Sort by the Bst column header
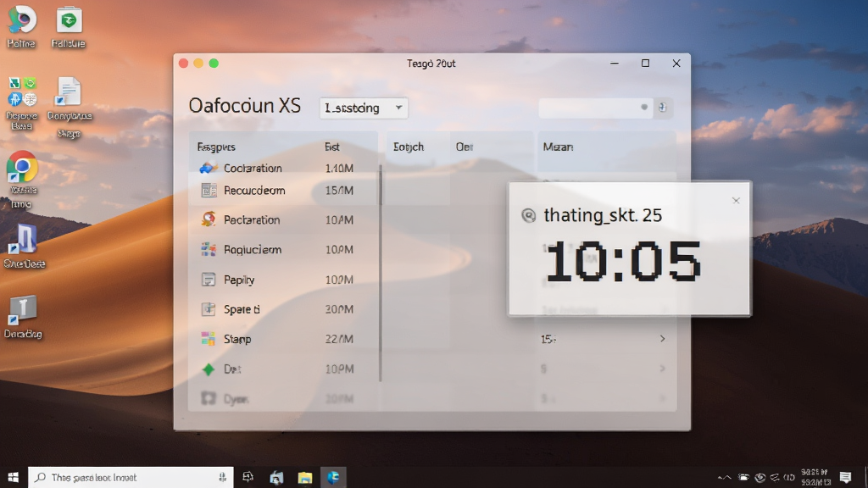The image size is (868, 488). (331, 147)
